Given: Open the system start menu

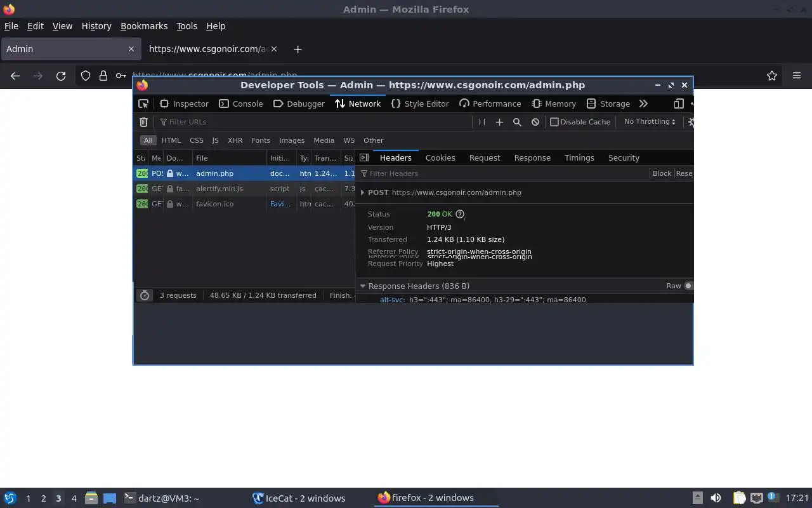Looking at the screenshot, I should point(10,498).
